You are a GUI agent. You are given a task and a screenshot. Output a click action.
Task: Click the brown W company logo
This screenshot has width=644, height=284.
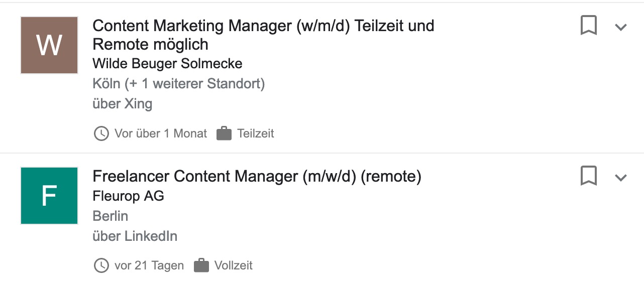49,45
